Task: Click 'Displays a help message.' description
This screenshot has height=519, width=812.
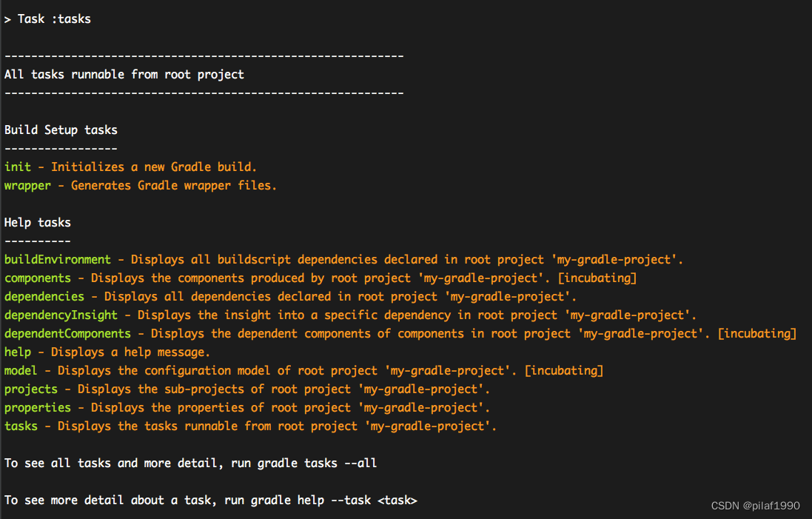Action: coord(130,352)
